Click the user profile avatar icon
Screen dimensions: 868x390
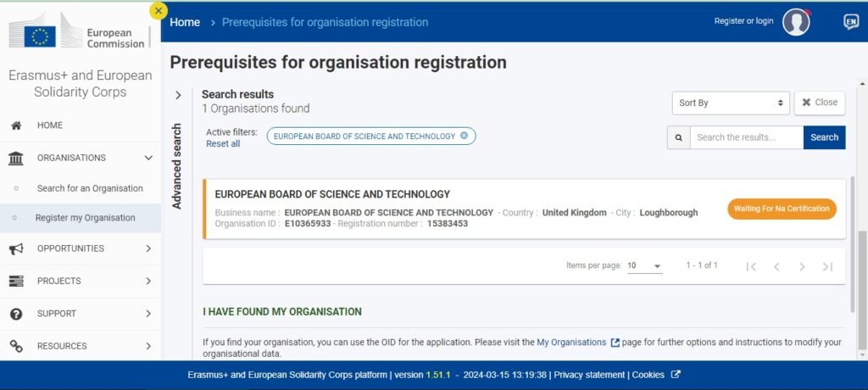pyautogui.click(x=796, y=22)
